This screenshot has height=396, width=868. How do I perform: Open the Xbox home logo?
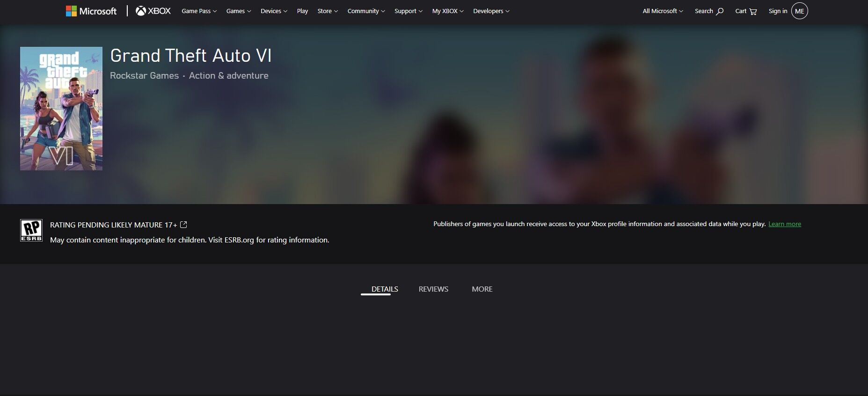pyautogui.click(x=153, y=11)
